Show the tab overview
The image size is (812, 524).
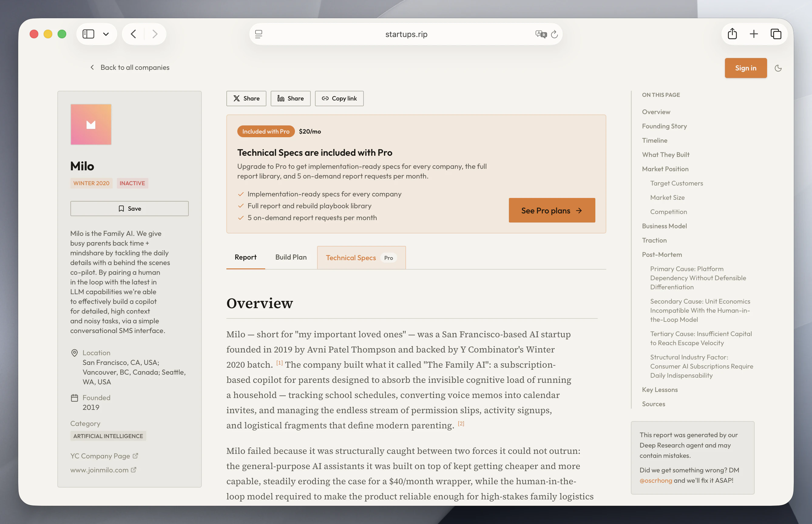click(776, 34)
